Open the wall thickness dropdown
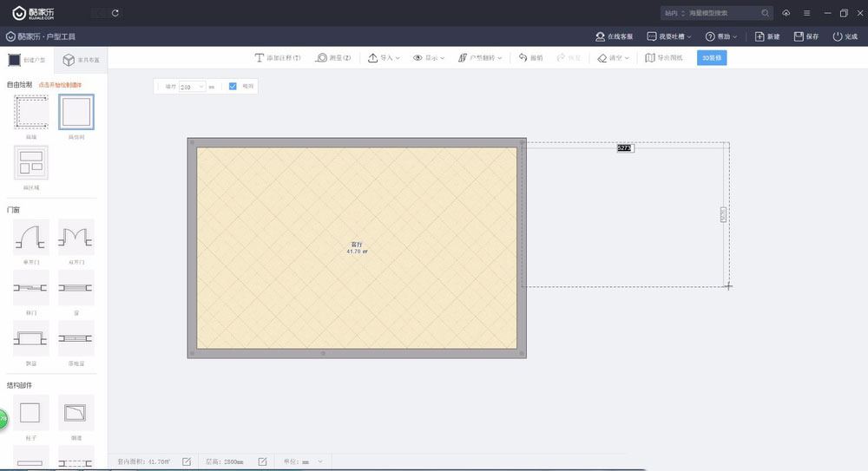The image size is (868, 471). tap(201, 87)
